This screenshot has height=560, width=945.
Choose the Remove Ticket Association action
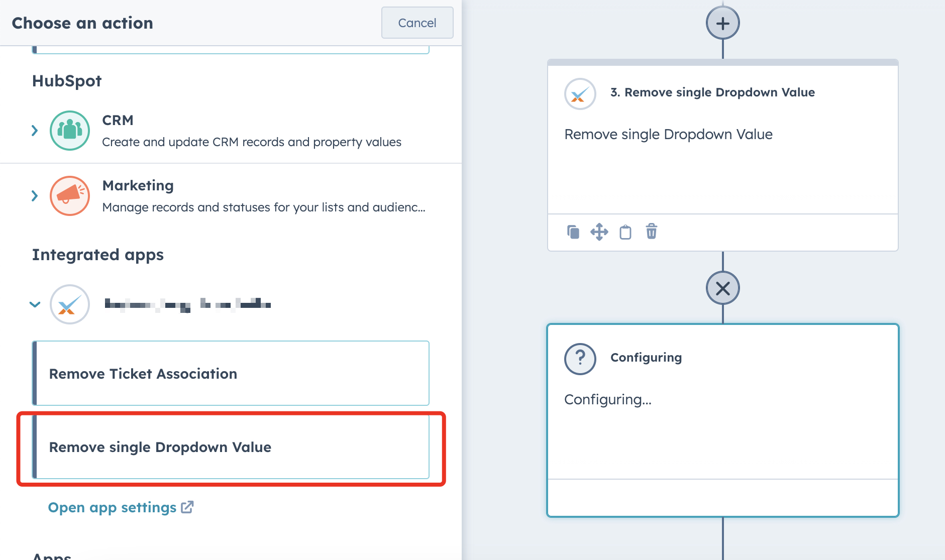click(x=143, y=373)
